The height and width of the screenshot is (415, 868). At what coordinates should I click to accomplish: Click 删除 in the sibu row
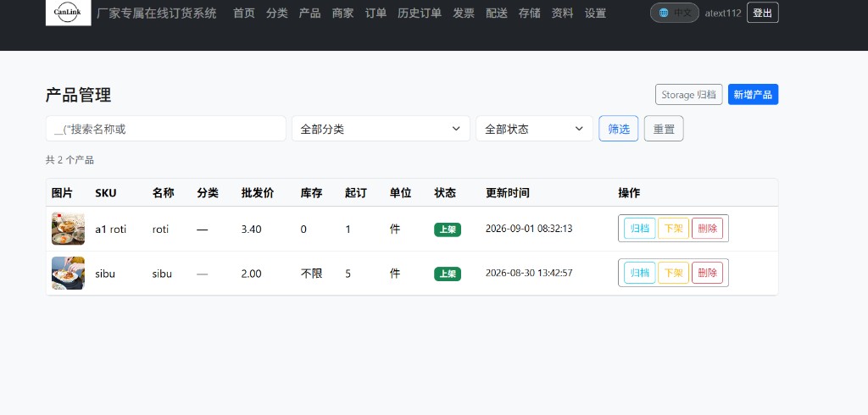coord(707,273)
